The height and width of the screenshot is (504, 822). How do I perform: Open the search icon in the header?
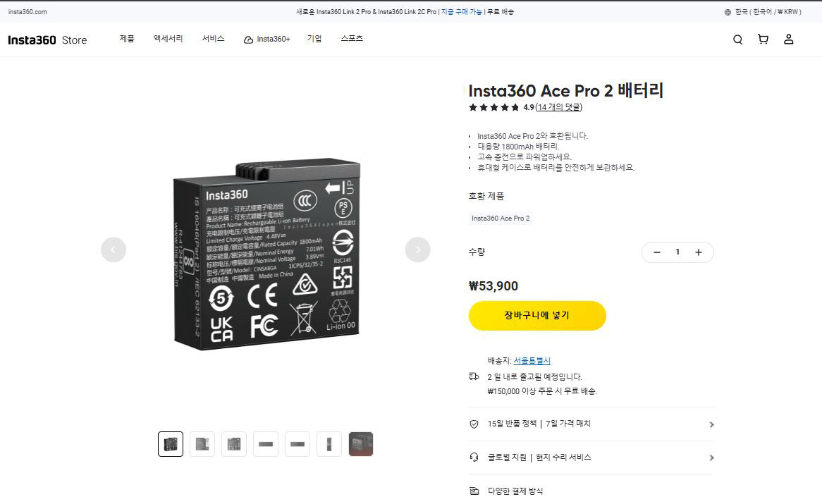(737, 39)
